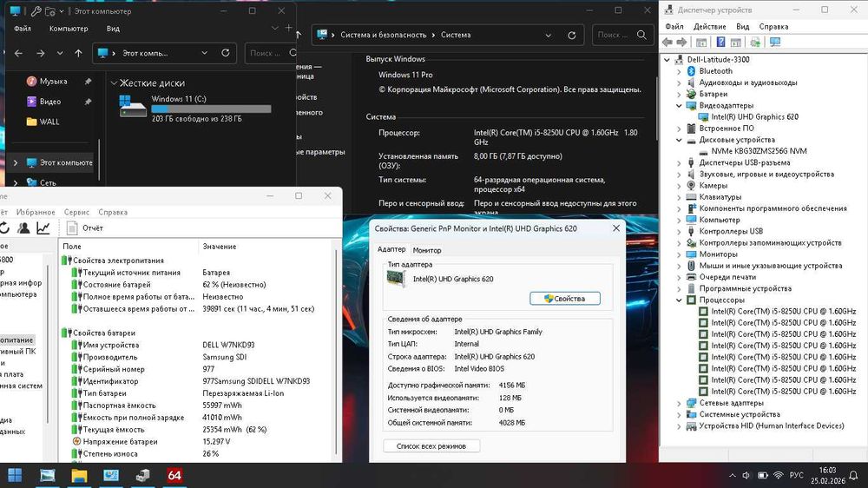Expand Аудиовходы и аудиовыходы node
This screenshot has width=868, height=488.
pos(680,82)
